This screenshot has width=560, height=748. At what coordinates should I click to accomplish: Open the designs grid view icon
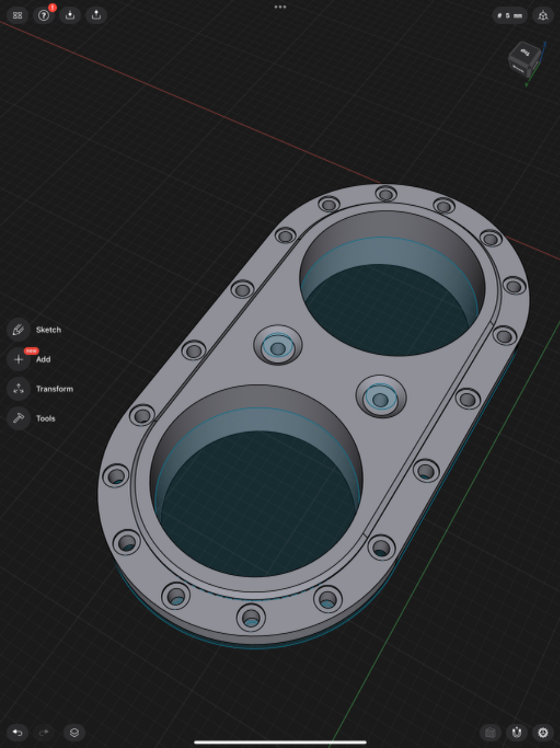click(x=17, y=16)
